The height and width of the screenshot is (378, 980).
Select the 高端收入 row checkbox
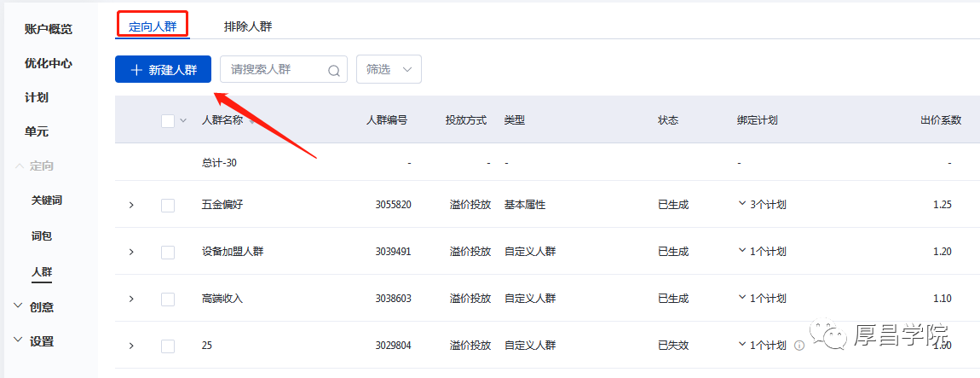coord(168,299)
